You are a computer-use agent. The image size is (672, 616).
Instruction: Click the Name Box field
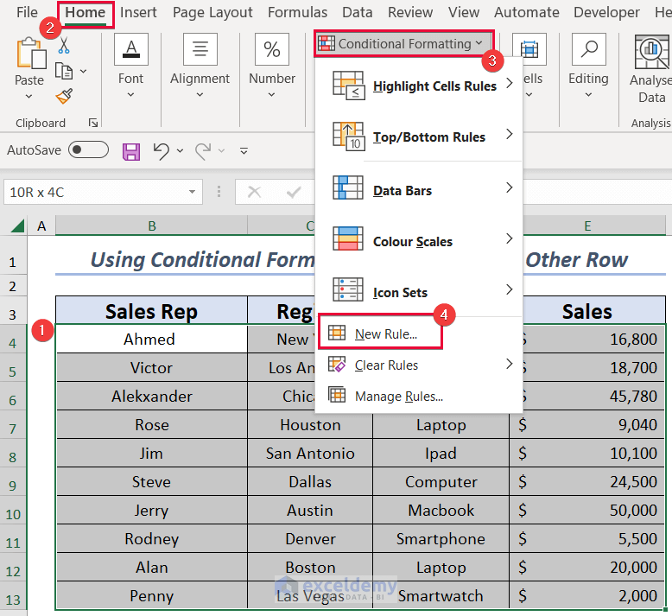click(x=104, y=192)
